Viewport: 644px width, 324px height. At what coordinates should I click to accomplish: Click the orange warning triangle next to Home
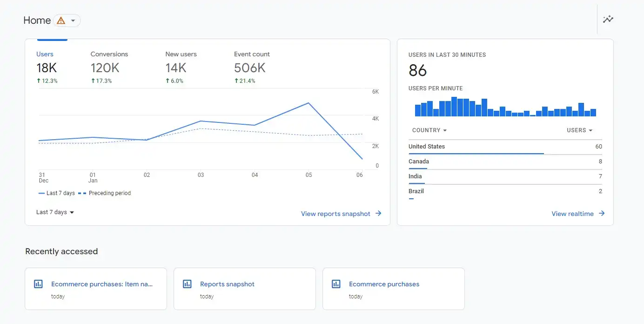pyautogui.click(x=60, y=20)
